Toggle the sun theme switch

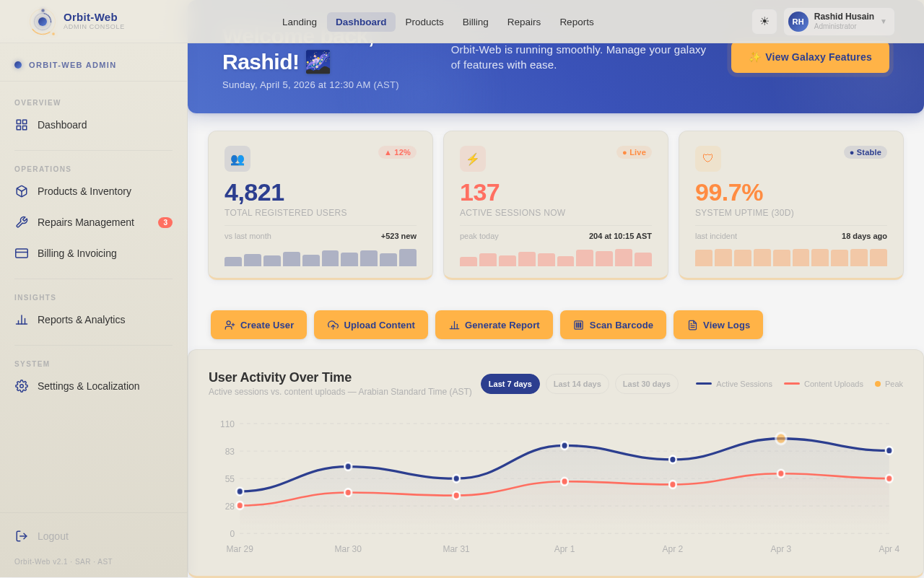coord(764,22)
